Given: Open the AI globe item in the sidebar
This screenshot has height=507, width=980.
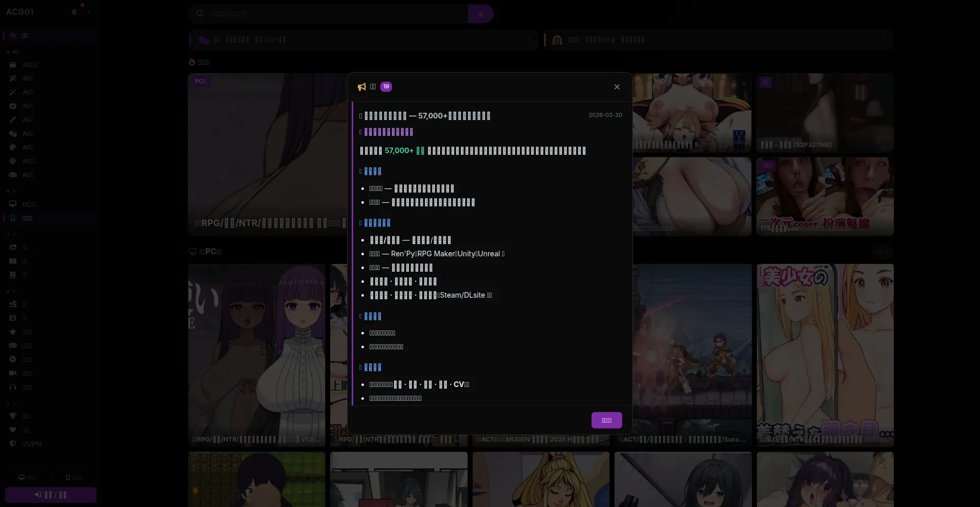Looking at the screenshot, I should pos(51,161).
